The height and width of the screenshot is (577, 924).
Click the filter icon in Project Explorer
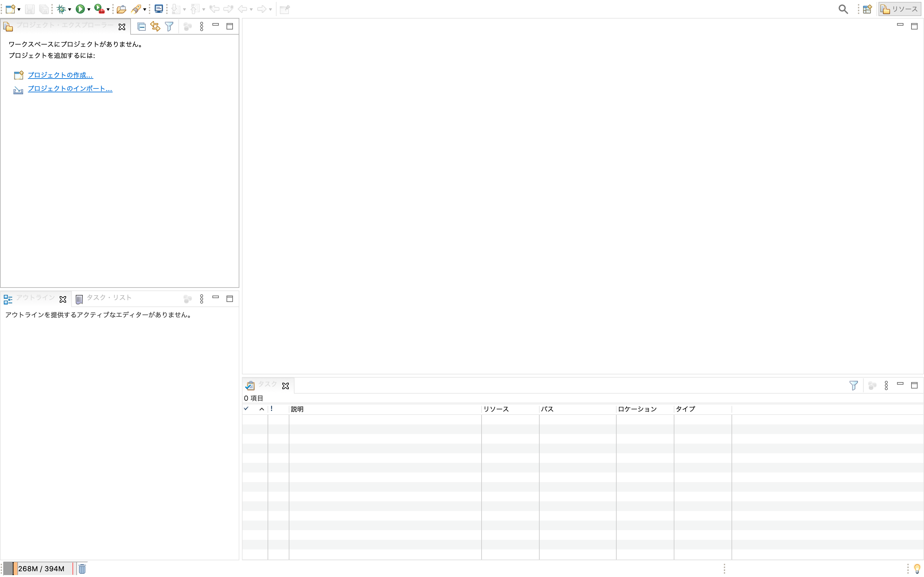click(170, 26)
